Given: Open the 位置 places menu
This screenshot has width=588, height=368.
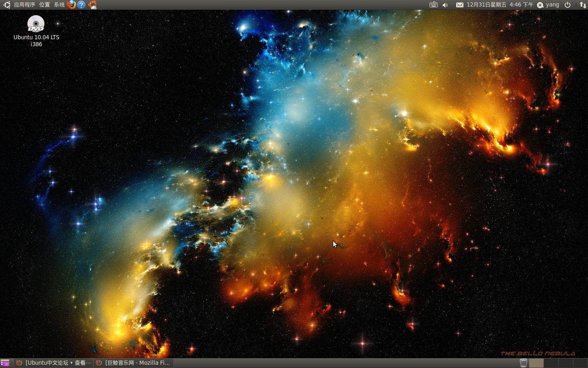Looking at the screenshot, I should tap(45, 5).
